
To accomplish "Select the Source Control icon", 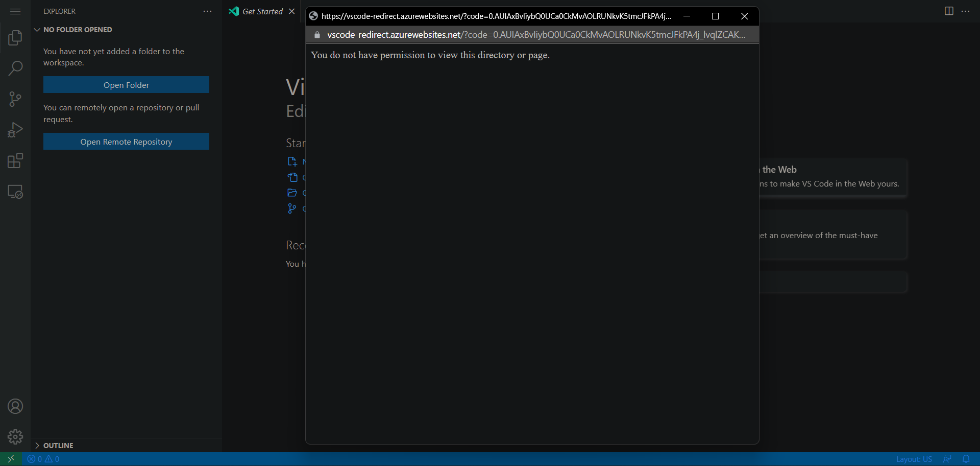I will [15, 99].
